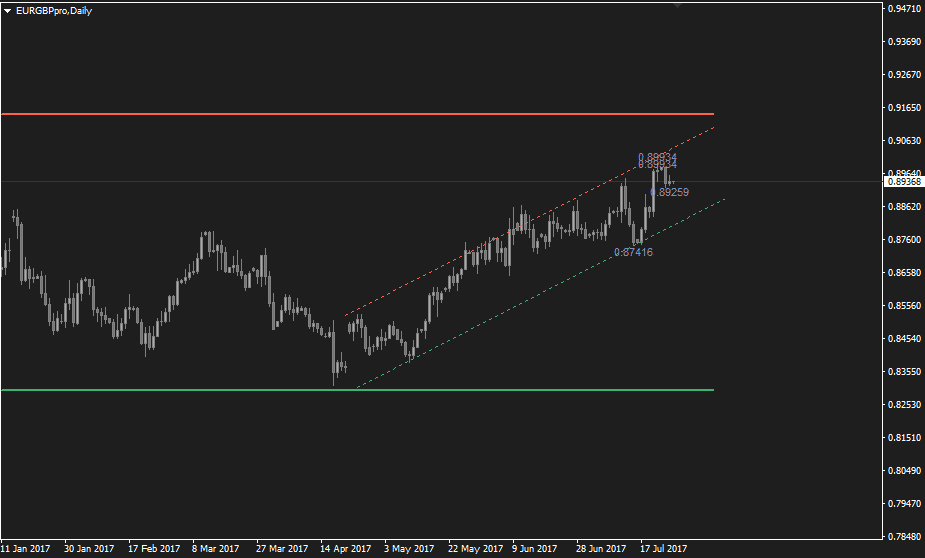Click the 0.85560 price scale value
Screen dimensions: 925x558
[904, 306]
